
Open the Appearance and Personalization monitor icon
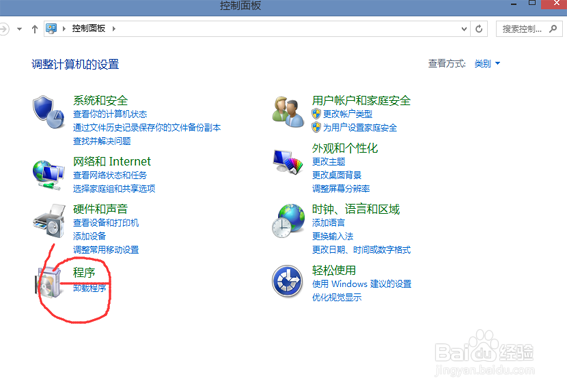pos(288,162)
